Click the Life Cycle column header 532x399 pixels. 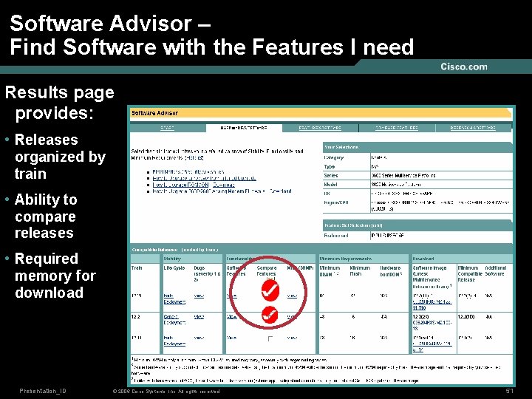click(x=174, y=268)
